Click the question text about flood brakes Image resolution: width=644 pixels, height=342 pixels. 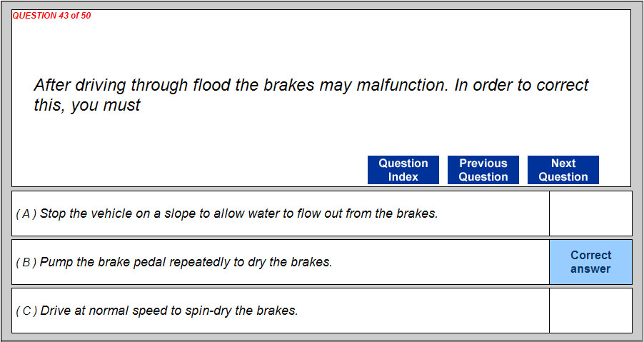pos(311,86)
